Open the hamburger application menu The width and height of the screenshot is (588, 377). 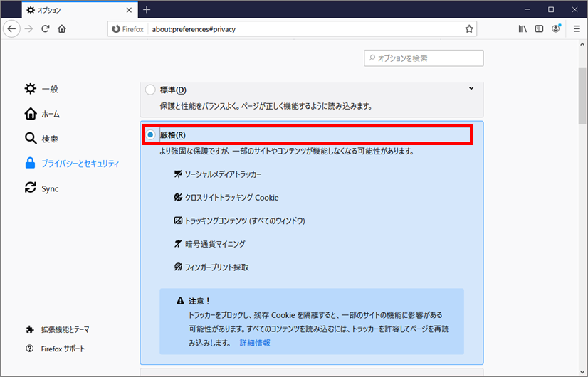577,29
